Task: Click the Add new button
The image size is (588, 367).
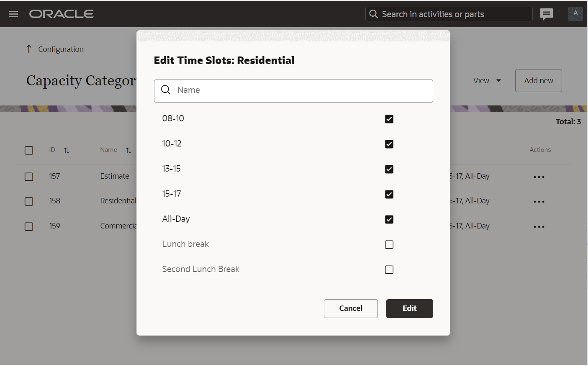Action: 538,81
